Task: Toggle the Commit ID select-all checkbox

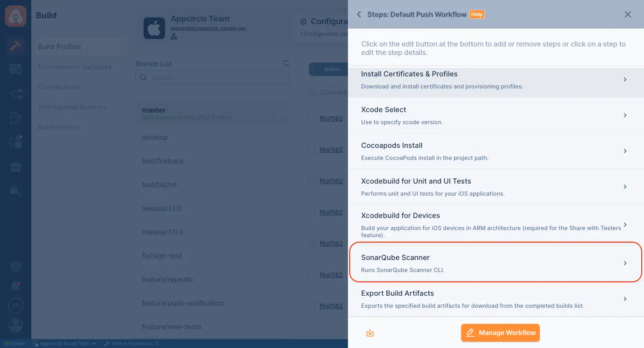Action: point(312,92)
